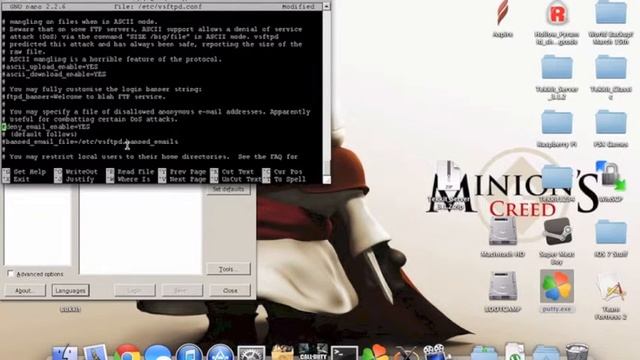Select the red R tag desktop icon
The height and width of the screenshot is (360, 640).
click(557, 13)
